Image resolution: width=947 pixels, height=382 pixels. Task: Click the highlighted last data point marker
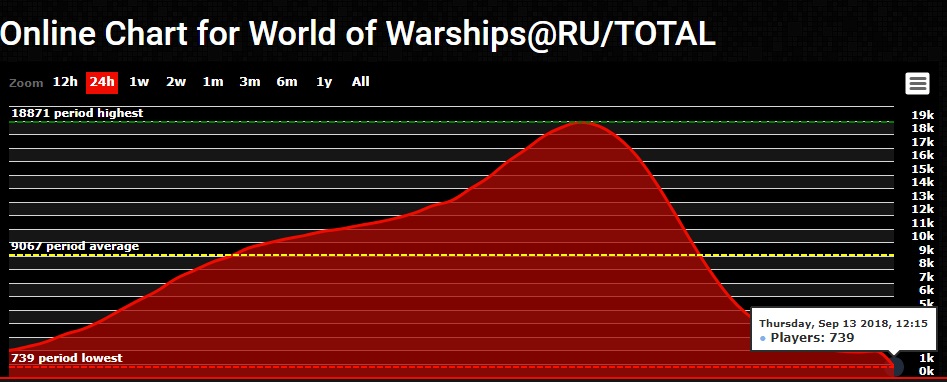pos(896,366)
